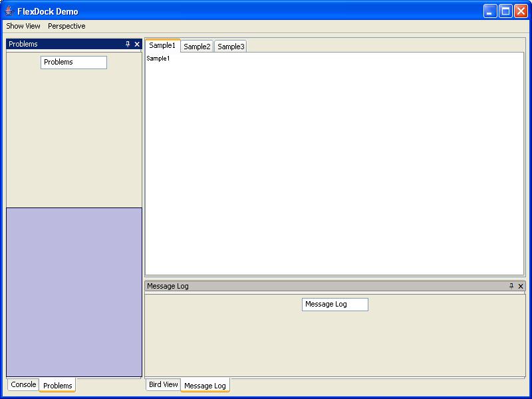Image resolution: width=532 pixels, height=399 pixels.
Task: Close the Message Log panel
Action: pos(521,286)
